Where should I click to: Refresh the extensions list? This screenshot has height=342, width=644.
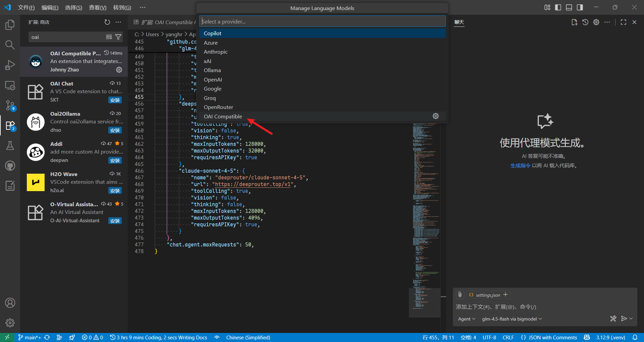107,22
